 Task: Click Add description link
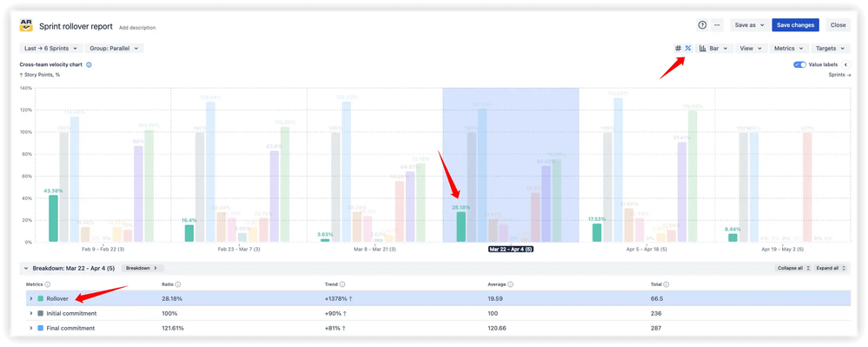[x=137, y=27]
